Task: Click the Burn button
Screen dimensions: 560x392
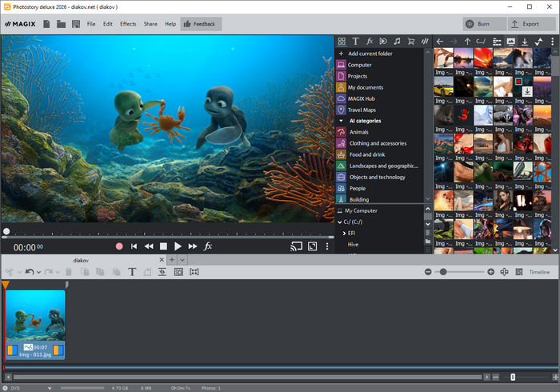Action: (485, 24)
